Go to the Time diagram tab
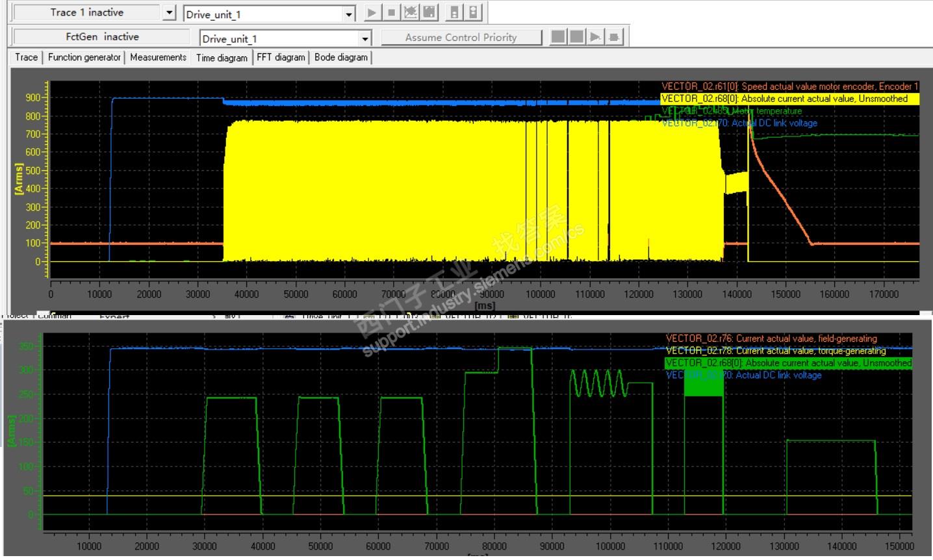933x560 pixels. 222,57
